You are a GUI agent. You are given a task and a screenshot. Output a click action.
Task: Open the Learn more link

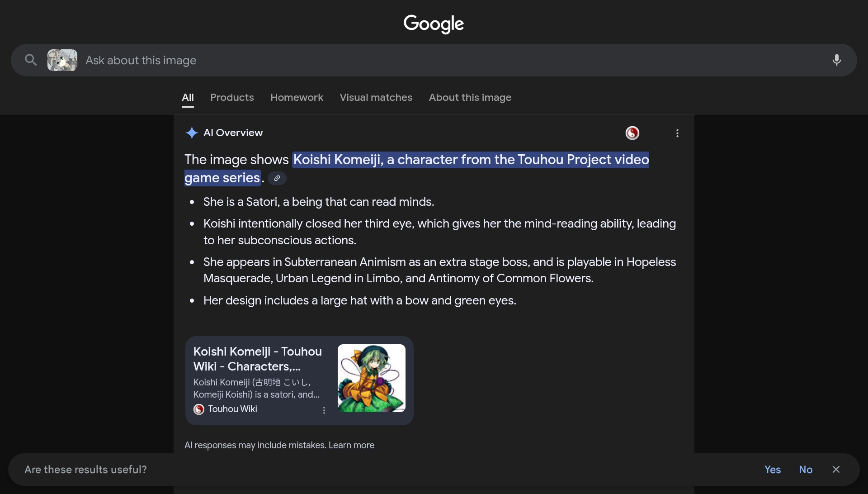[351, 445]
